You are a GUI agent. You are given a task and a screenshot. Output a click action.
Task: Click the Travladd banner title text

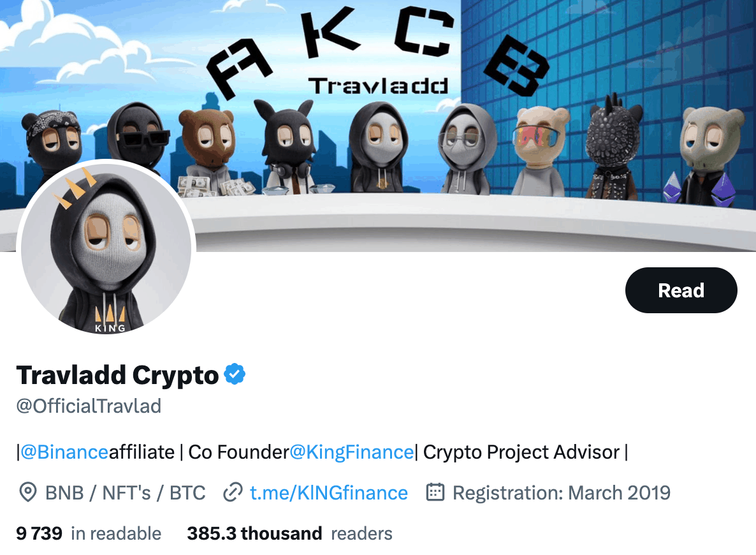(x=379, y=86)
